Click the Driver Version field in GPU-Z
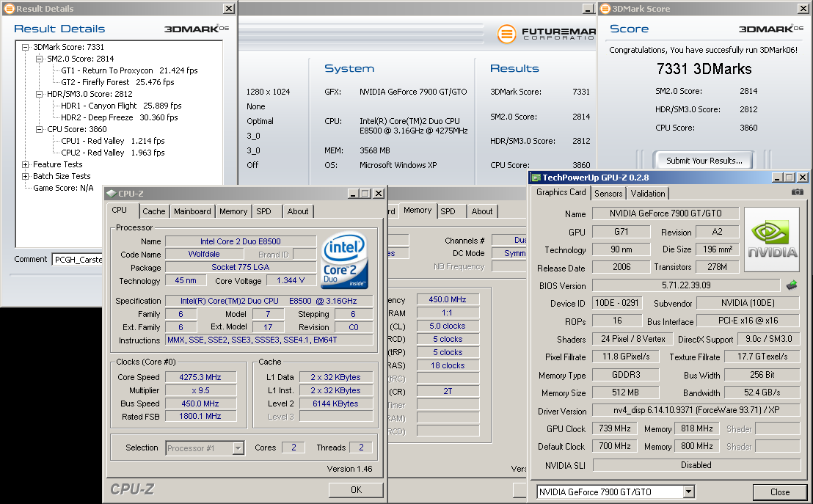 point(696,410)
